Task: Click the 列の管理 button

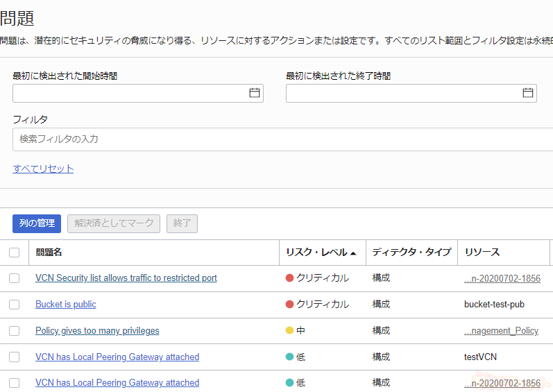Action: pyautogui.click(x=37, y=223)
